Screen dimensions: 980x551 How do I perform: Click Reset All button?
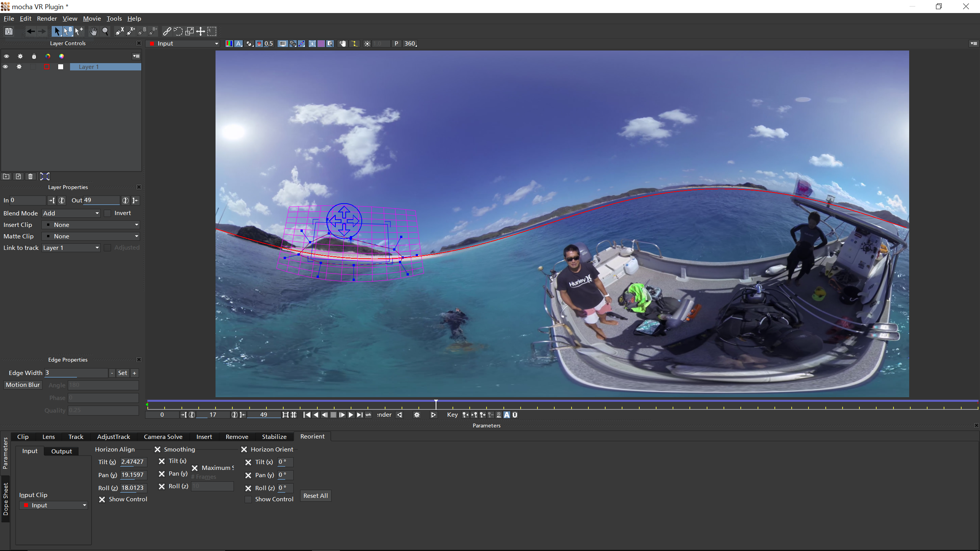click(x=315, y=496)
